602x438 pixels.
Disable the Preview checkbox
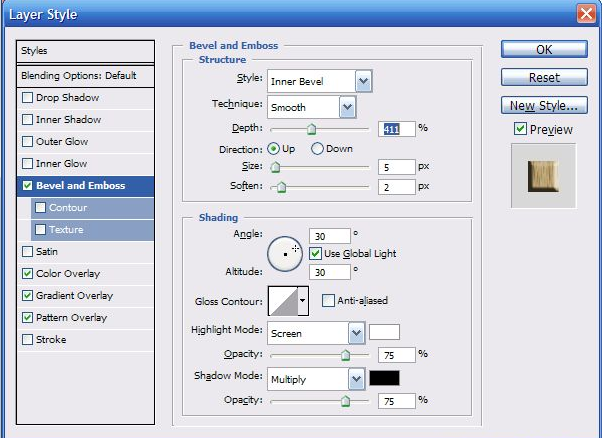click(x=520, y=129)
